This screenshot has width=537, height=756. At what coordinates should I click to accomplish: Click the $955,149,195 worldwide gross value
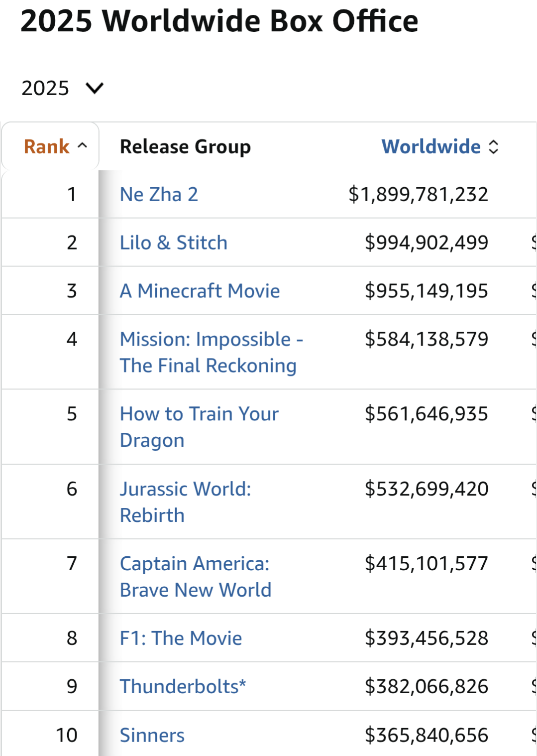[x=427, y=291]
